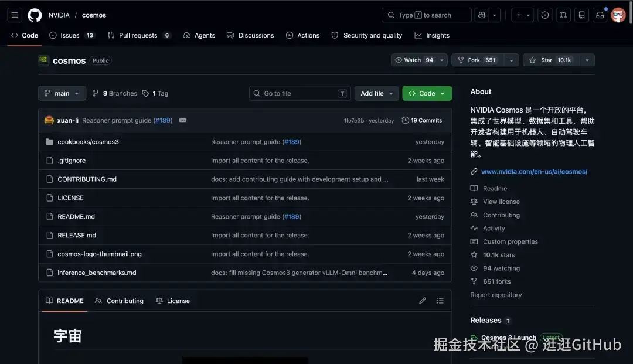This screenshot has height=364, width=633.
Task: Switch to the Pull requests tab
Action: (x=139, y=36)
